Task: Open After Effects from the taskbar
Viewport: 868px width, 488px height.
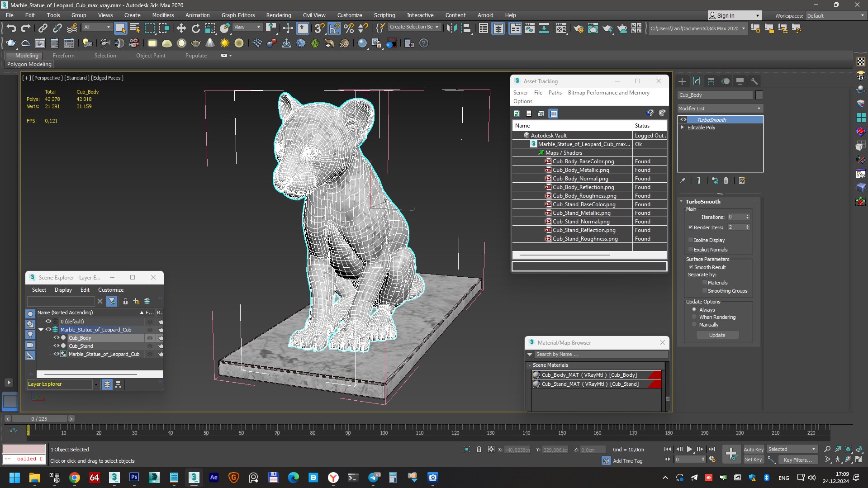Action: point(213,478)
